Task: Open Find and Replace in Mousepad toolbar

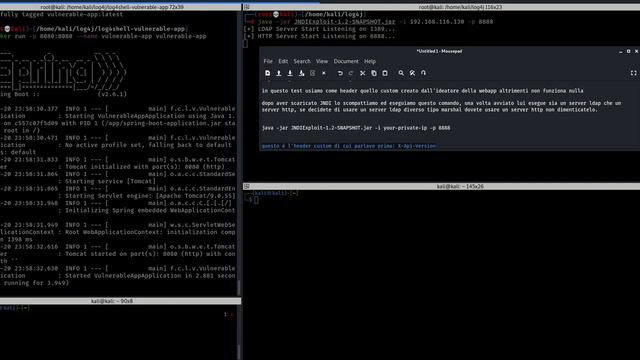Action: click(412, 73)
